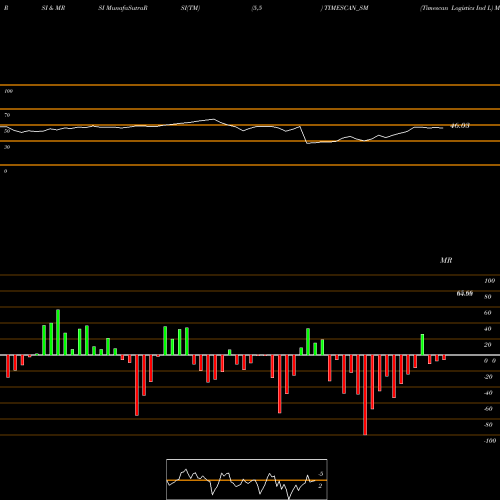Click the 60 label on the MR axis
Screen dimensions: 500x500
488,313
